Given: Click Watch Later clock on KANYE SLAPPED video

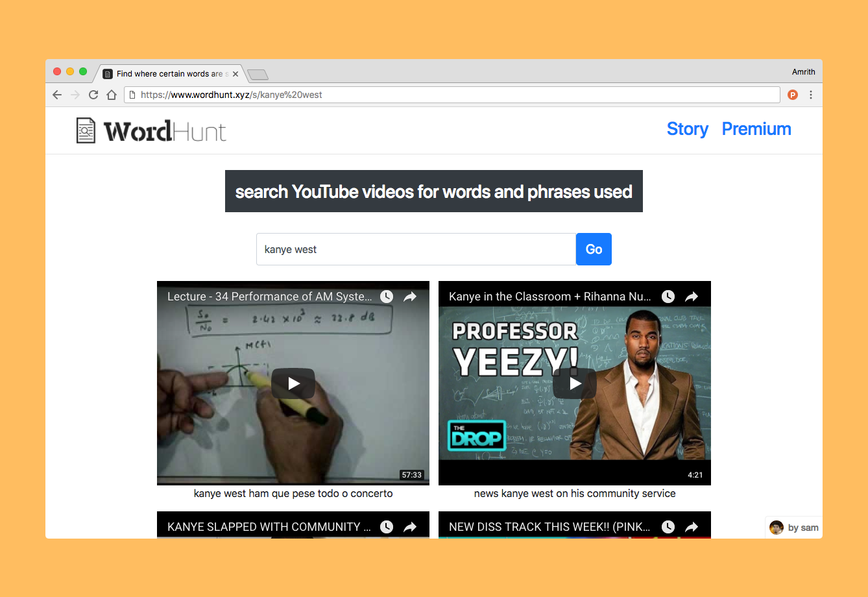Looking at the screenshot, I should pos(387,527).
